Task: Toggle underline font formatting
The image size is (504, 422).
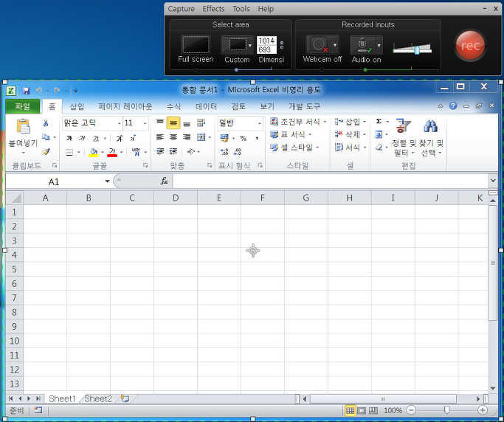Action: coord(96,139)
